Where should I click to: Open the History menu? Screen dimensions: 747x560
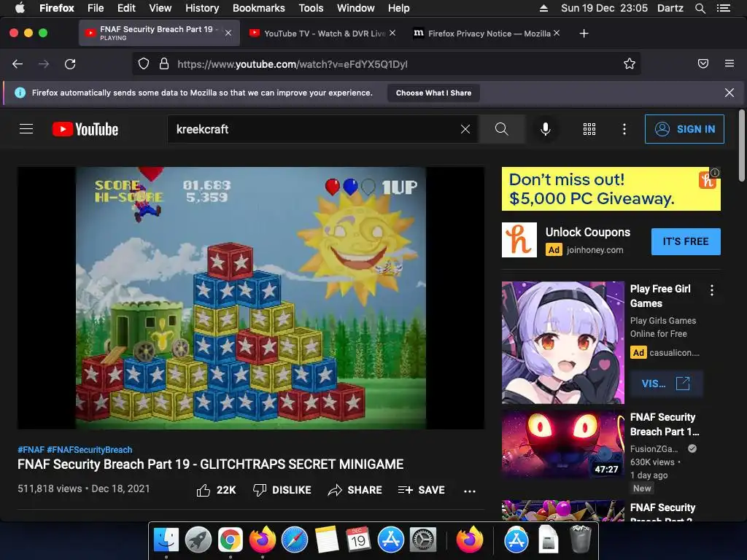tap(202, 8)
